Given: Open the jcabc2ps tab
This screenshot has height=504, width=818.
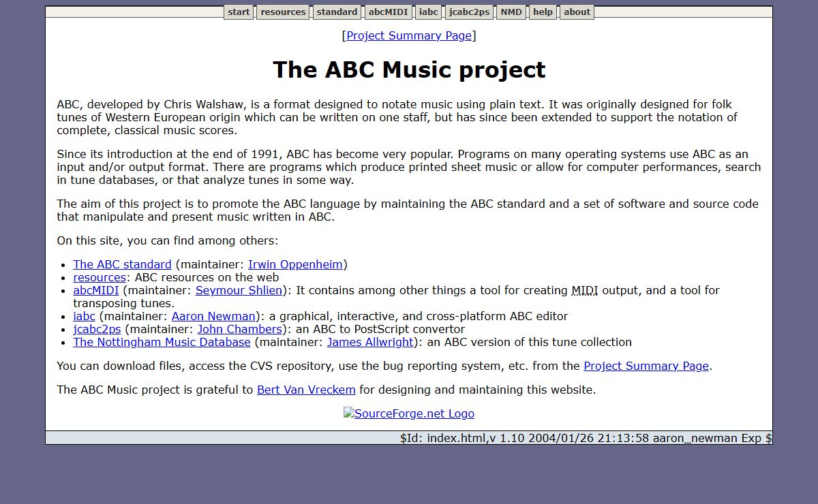Looking at the screenshot, I should (x=469, y=12).
